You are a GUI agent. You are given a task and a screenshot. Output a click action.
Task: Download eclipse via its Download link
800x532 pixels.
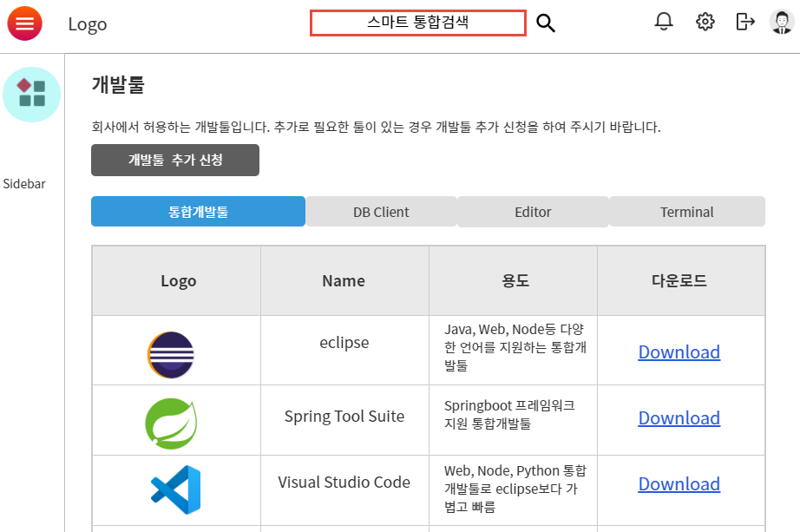click(679, 351)
